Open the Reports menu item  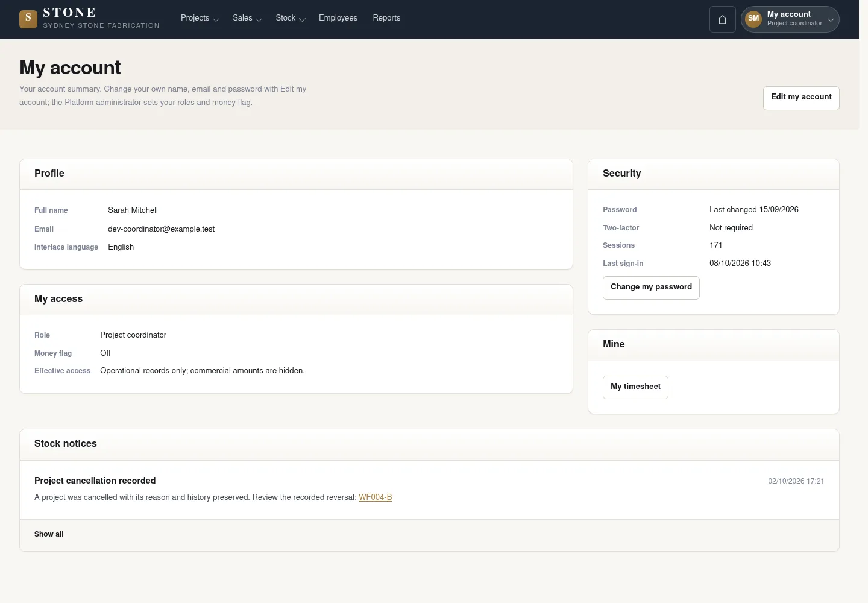386,18
